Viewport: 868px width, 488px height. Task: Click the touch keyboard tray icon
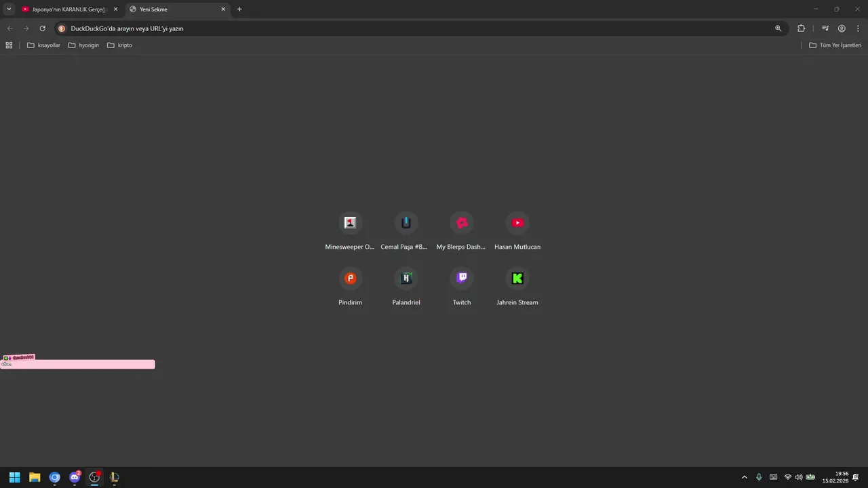773,477
